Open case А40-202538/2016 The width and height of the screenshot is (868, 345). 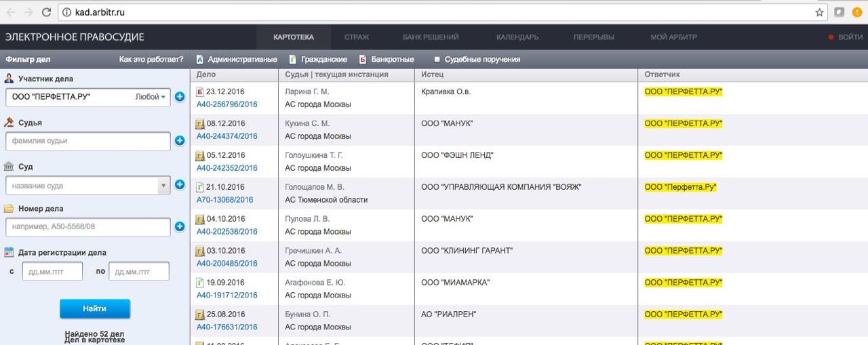coord(227,232)
